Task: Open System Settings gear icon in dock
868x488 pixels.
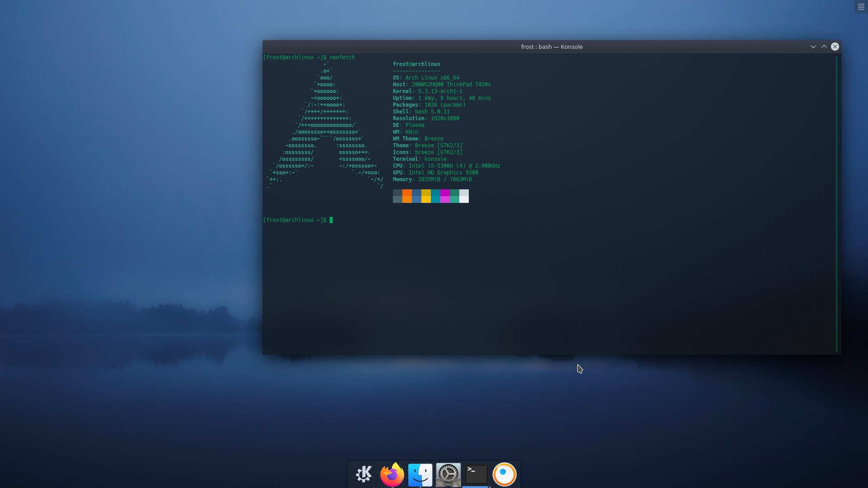Action: [x=448, y=474]
